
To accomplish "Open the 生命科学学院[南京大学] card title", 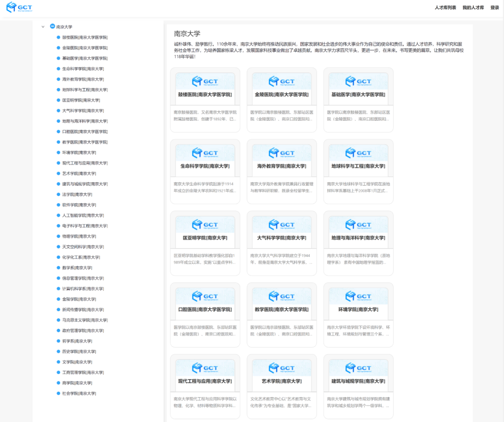I will pyautogui.click(x=205, y=166).
